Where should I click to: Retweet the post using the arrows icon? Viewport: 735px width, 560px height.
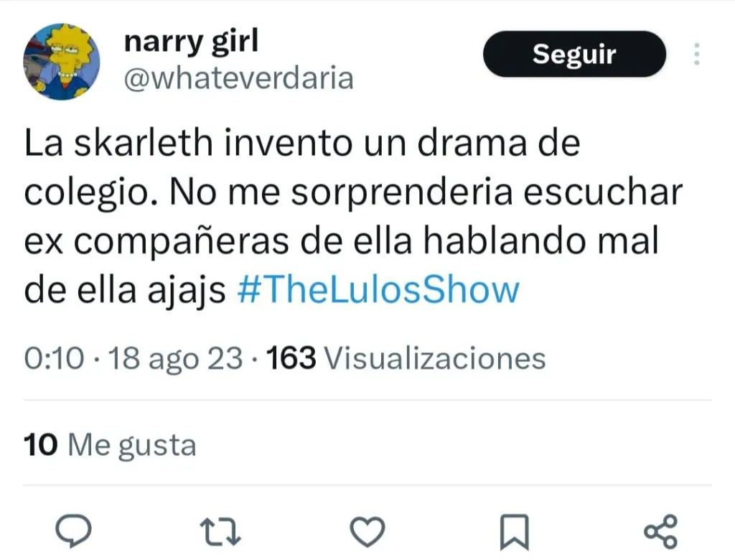tap(220, 532)
